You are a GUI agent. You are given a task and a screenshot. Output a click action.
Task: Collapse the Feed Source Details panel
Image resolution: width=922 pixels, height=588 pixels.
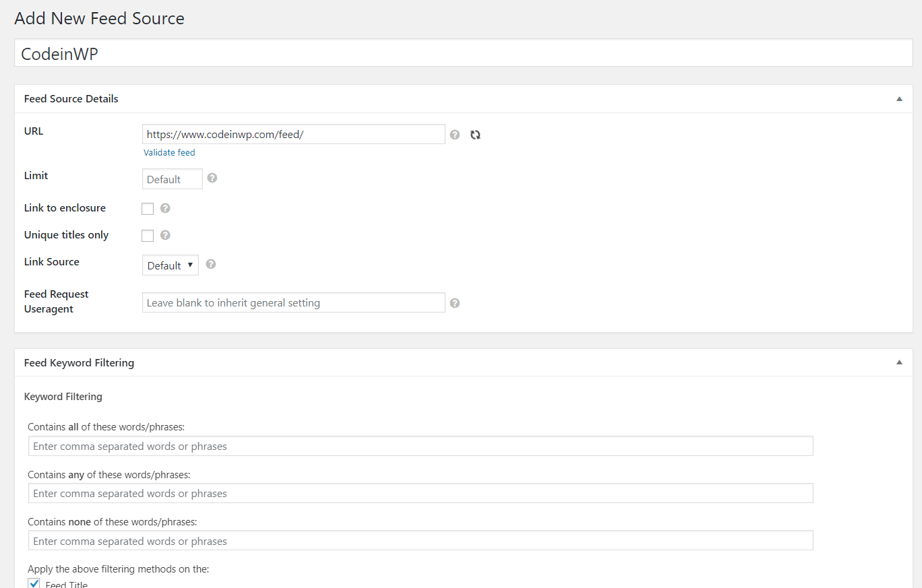pyautogui.click(x=899, y=99)
